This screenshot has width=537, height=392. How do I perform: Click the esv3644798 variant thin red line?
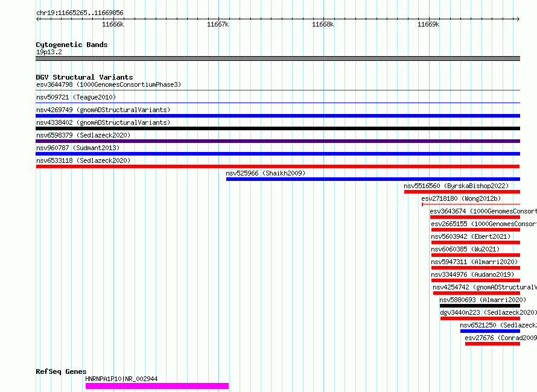(278, 90)
